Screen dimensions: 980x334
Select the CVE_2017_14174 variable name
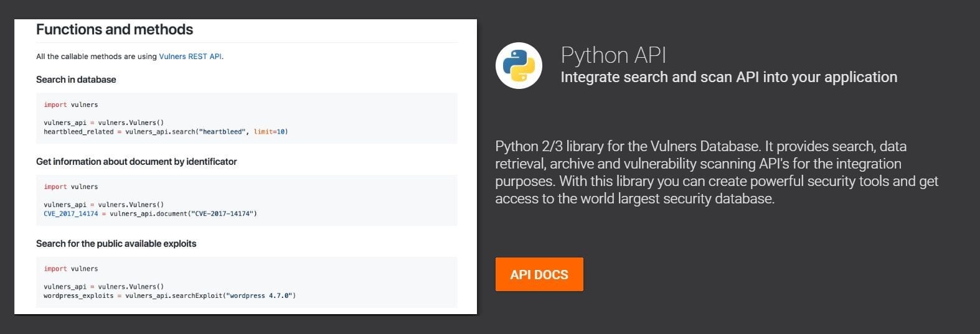[71, 214]
